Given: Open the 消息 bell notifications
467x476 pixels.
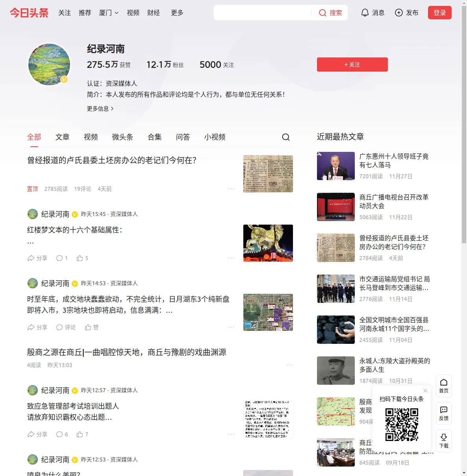Looking at the screenshot, I should point(372,13).
